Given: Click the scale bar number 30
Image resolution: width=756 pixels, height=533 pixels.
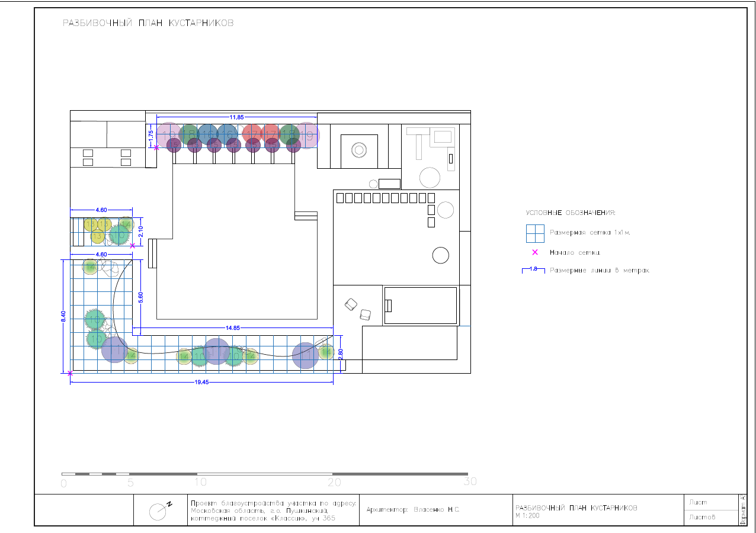Looking at the screenshot, I should (470, 482).
